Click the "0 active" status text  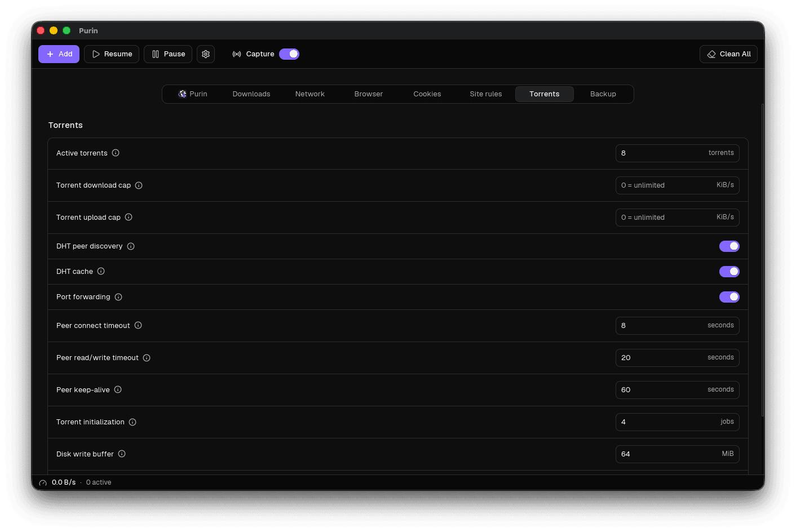pos(99,482)
